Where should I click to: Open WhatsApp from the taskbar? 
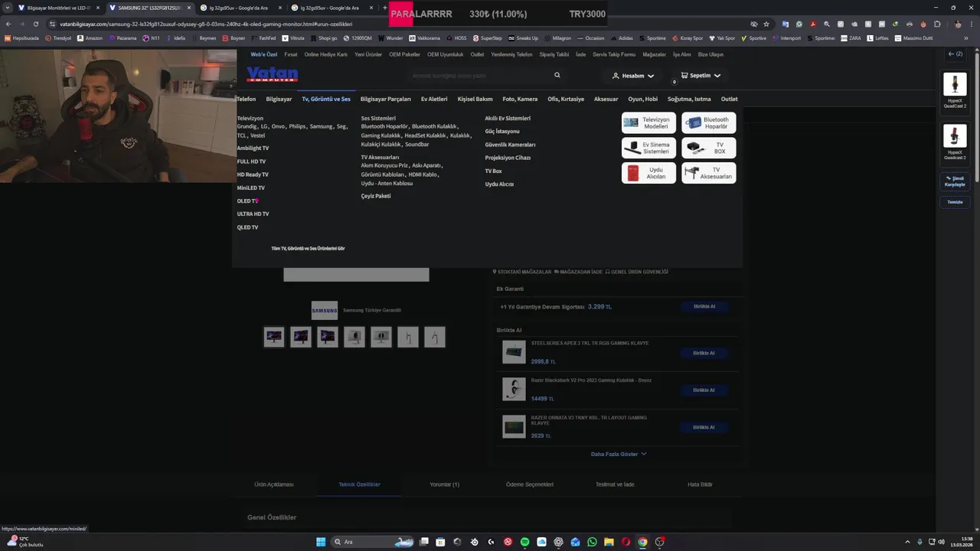592,542
